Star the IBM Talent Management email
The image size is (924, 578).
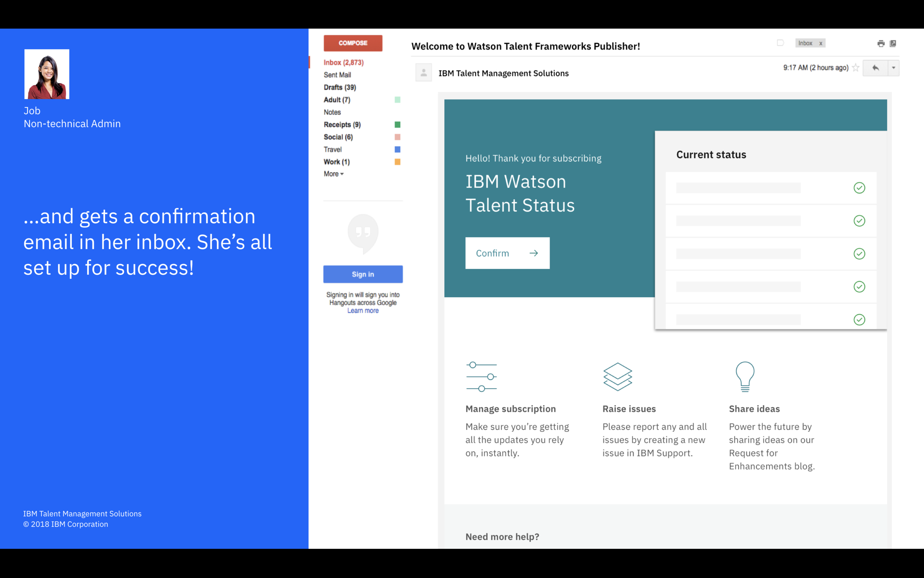click(856, 68)
